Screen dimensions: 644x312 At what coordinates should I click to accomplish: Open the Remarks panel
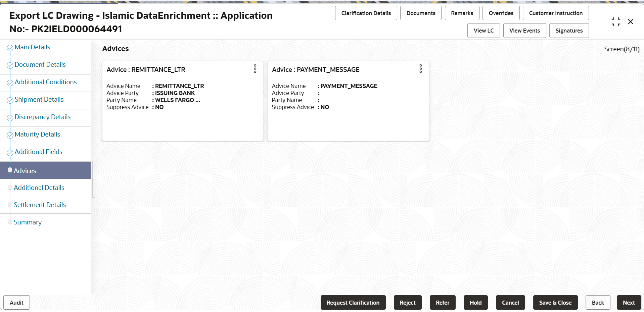[x=462, y=13]
